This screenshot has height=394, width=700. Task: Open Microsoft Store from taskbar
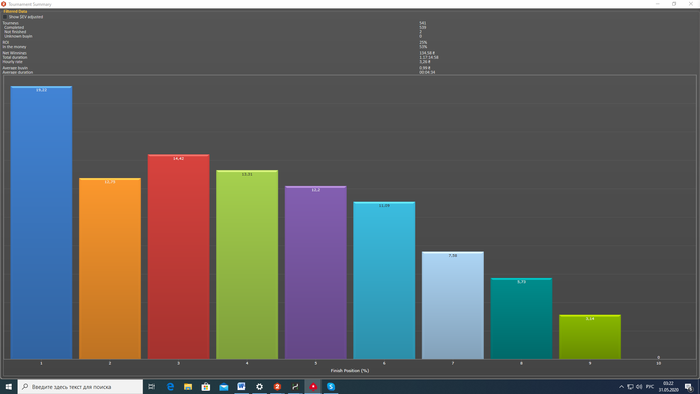click(206, 386)
